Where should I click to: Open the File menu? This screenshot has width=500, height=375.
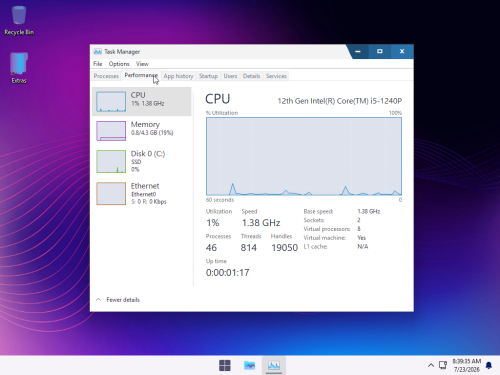tap(98, 64)
